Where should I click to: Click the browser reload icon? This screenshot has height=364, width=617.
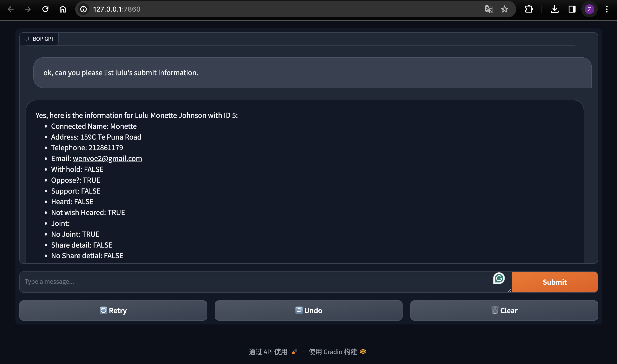point(45,9)
